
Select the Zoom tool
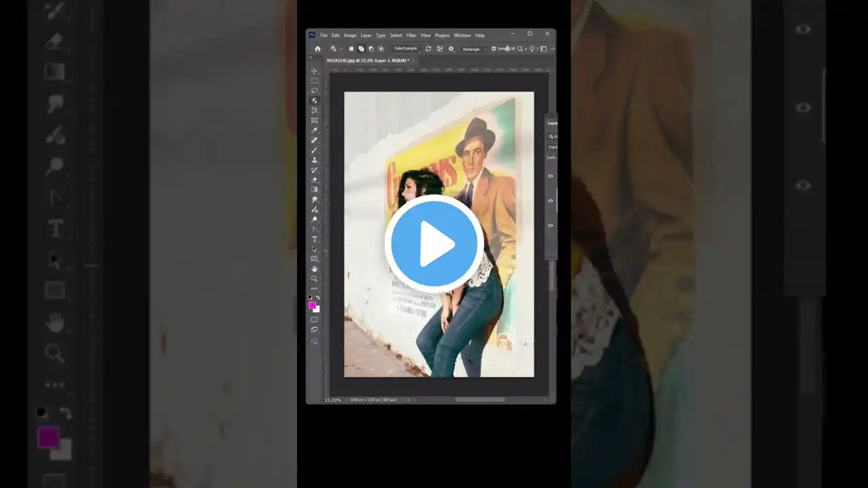314,279
